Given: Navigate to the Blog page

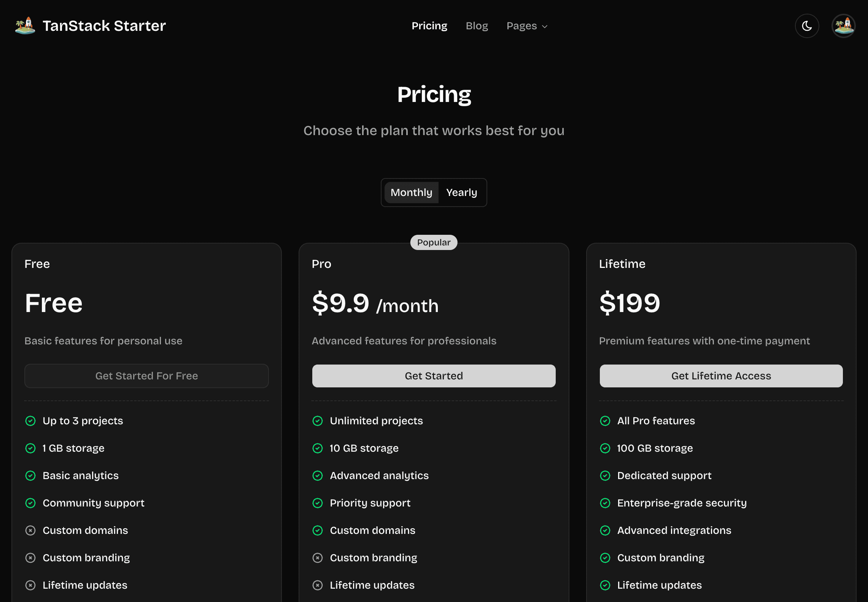Looking at the screenshot, I should pos(477,25).
